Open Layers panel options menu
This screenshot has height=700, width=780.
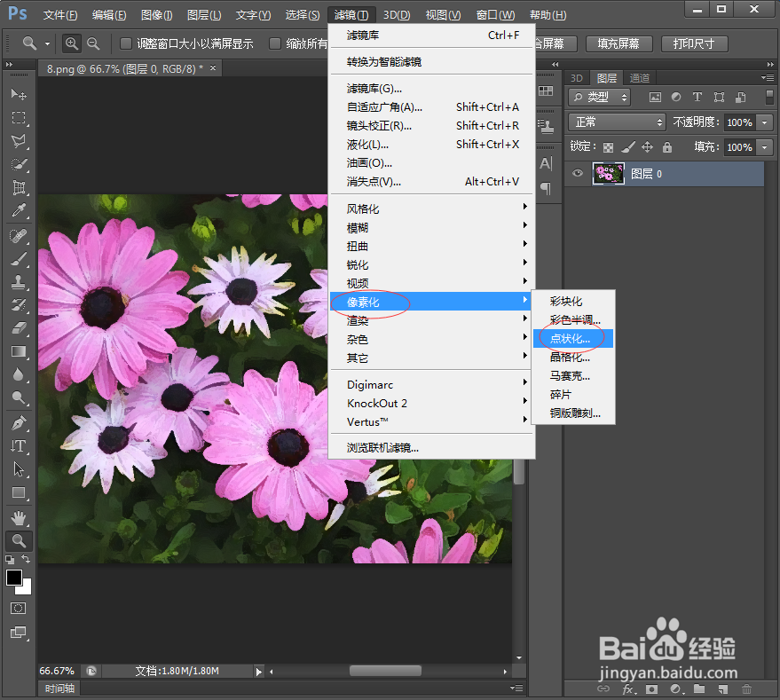768,77
